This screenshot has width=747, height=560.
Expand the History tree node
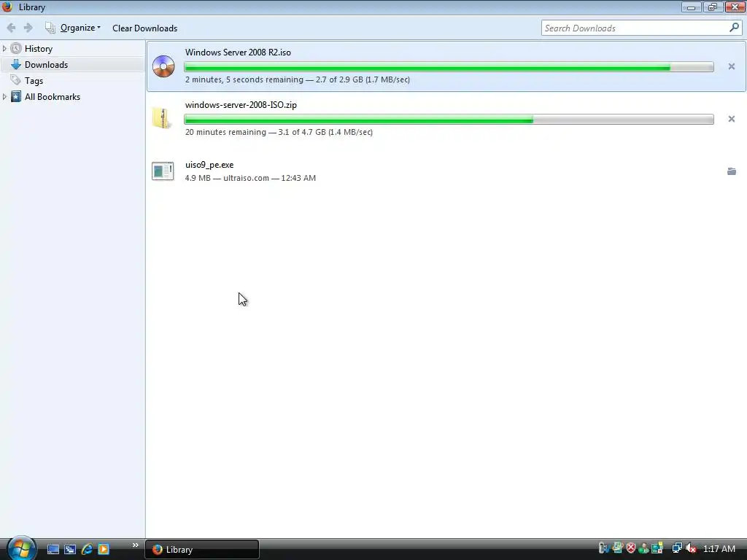click(4, 49)
